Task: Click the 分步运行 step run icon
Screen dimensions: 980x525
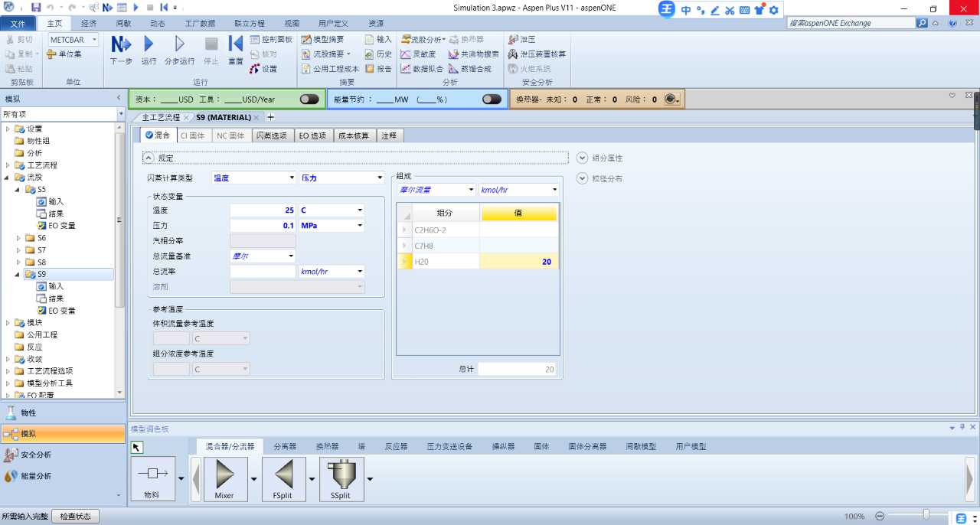Action: coord(180,44)
